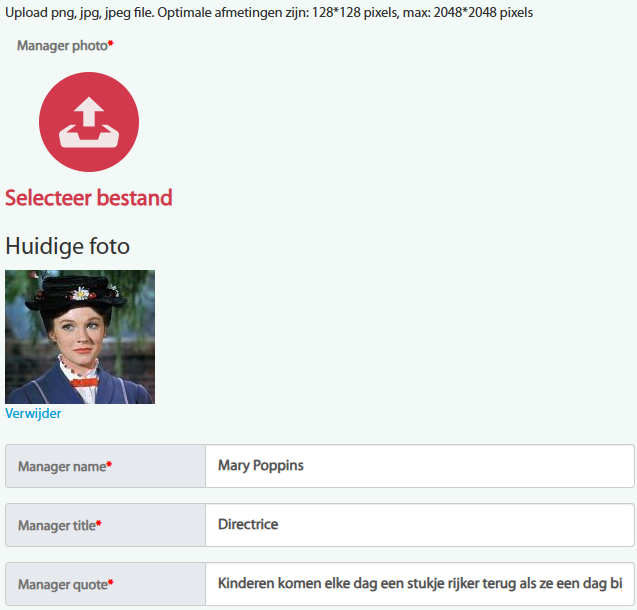Image resolution: width=637 pixels, height=610 pixels.
Task: Open file picker via Selecteer bestand
Action: [x=88, y=198]
